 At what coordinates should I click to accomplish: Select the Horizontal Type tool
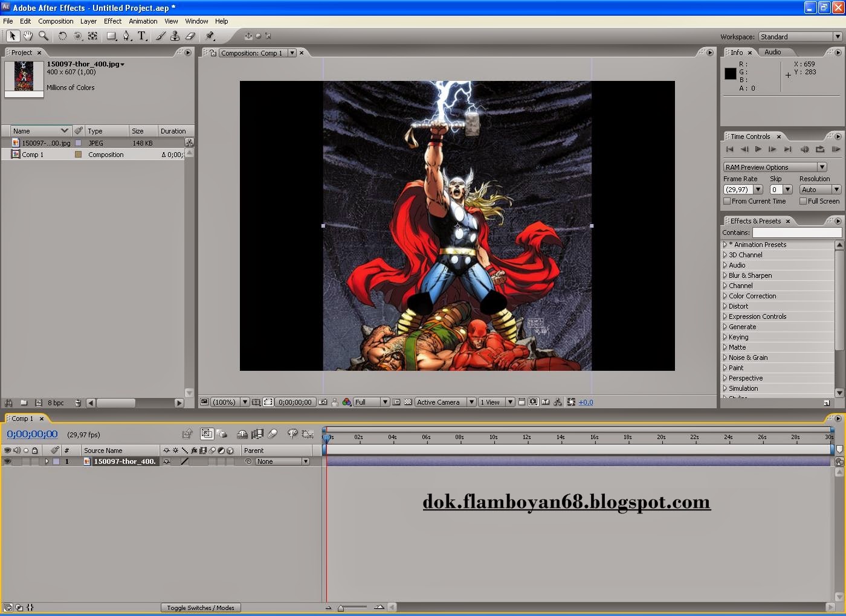click(142, 36)
